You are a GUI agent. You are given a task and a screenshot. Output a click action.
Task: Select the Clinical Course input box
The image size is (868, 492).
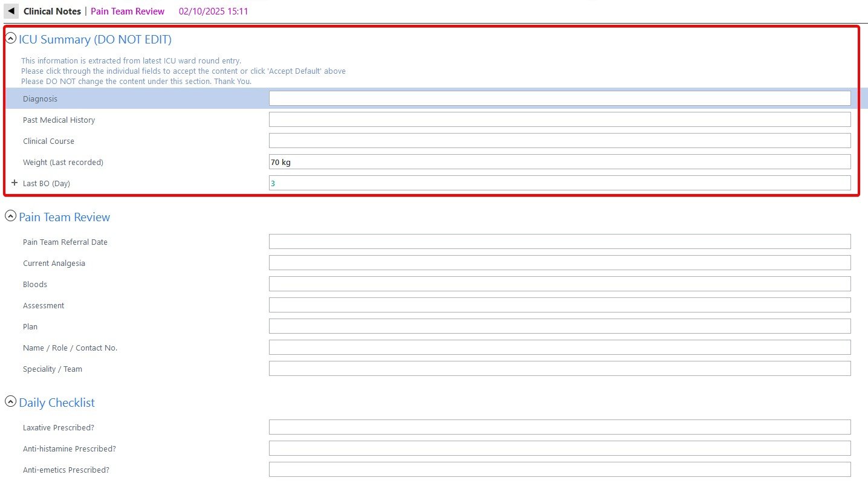pos(559,141)
